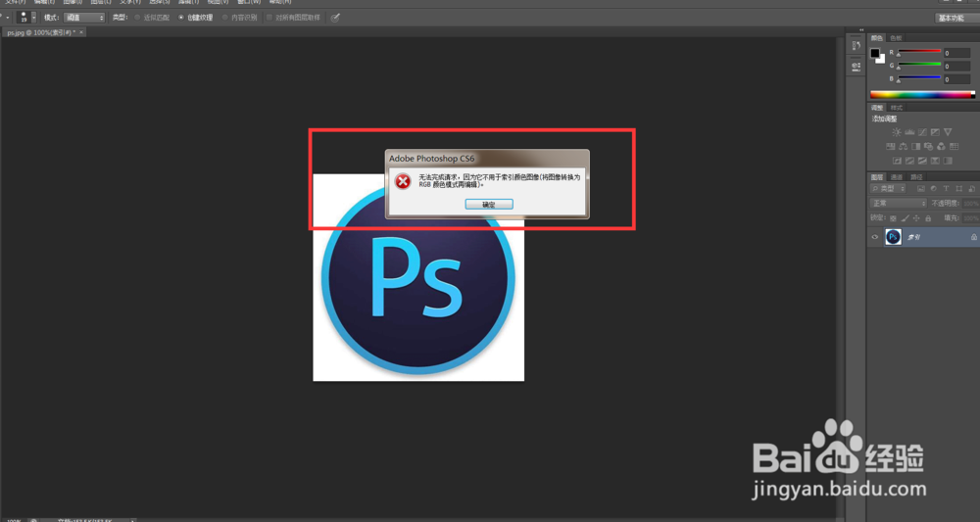Viewport: 980px width, 522px height.
Task: Open the brush preset picker dropdown
Action: [x=33, y=18]
